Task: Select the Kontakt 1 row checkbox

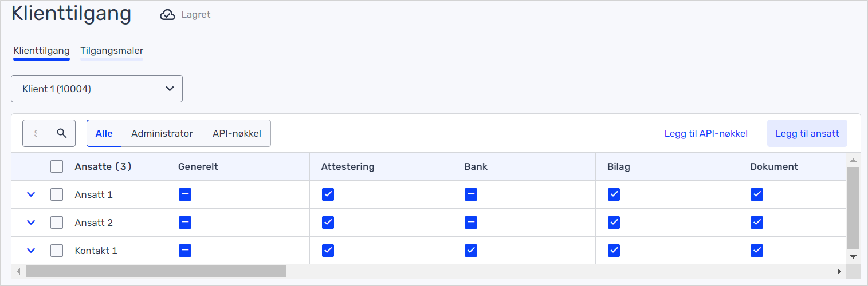Action: click(x=57, y=251)
